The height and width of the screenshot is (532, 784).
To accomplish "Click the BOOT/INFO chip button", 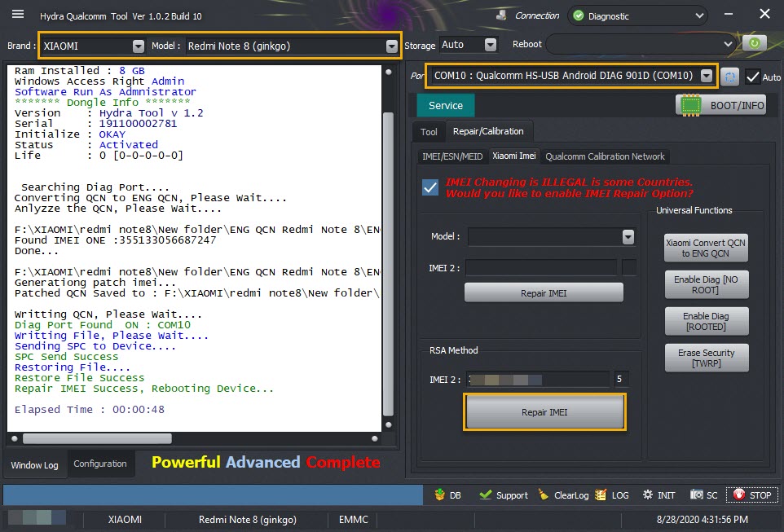I will coord(720,105).
